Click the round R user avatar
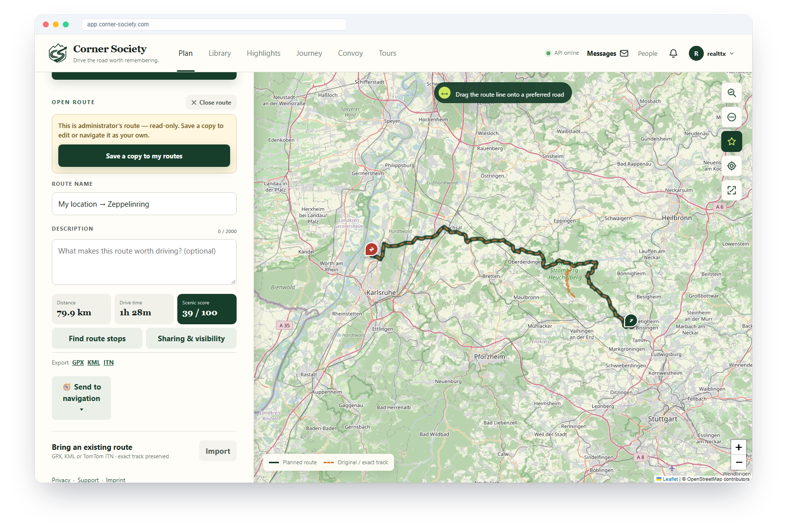Viewport: 787px width, 532px height. click(x=696, y=53)
